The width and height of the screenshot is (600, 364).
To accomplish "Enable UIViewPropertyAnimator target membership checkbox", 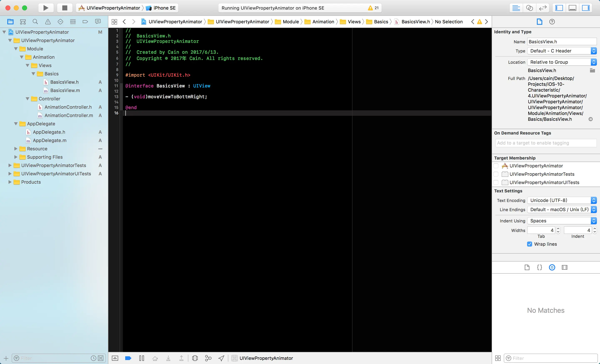I will tap(496, 166).
